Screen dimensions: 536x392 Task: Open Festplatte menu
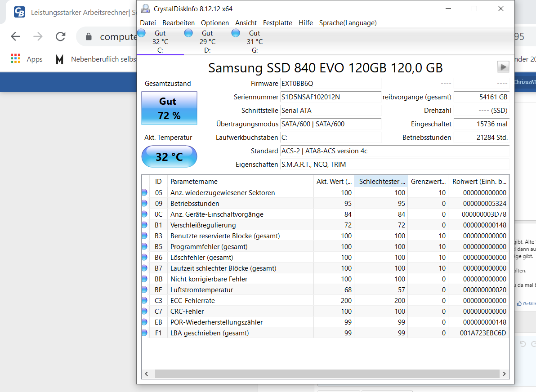pyautogui.click(x=277, y=23)
